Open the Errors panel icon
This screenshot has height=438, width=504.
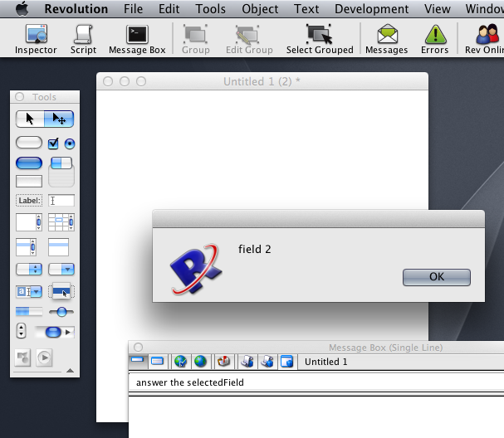[434, 39]
